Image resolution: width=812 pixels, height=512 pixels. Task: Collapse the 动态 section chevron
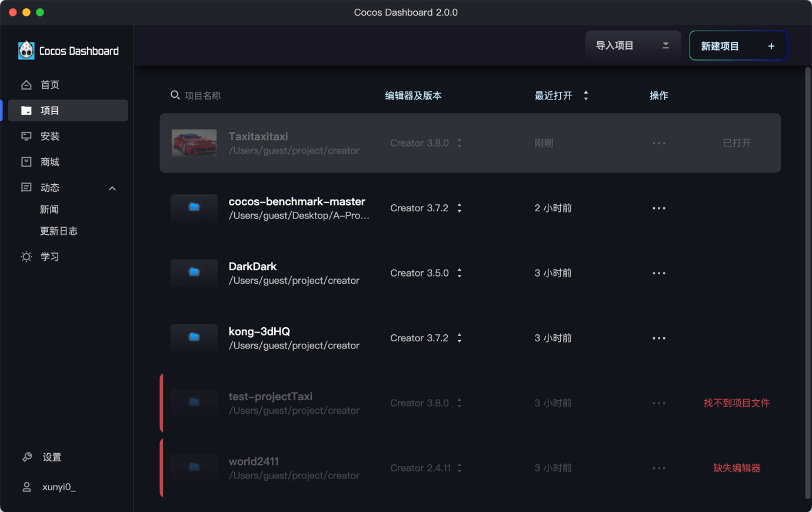point(112,188)
